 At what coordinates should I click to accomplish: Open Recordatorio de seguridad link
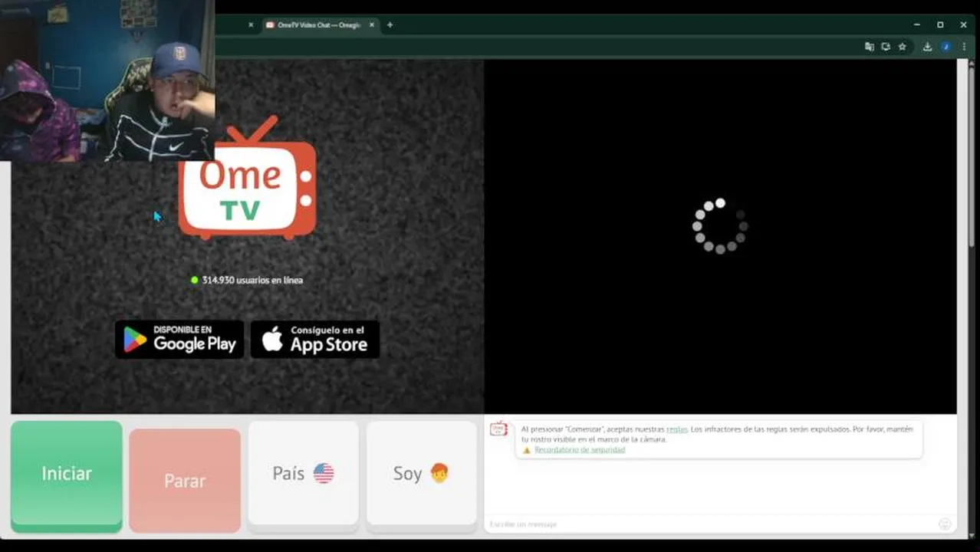580,450
